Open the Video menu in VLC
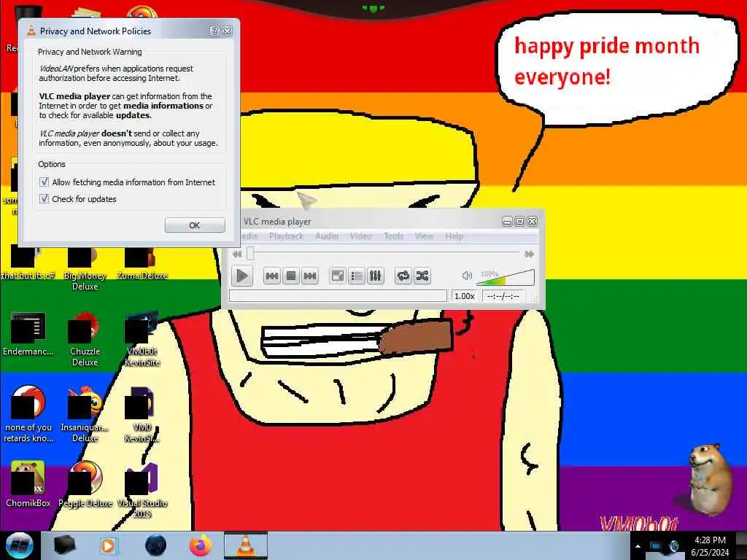The height and width of the screenshot is (560, 747). pos(360,236)
